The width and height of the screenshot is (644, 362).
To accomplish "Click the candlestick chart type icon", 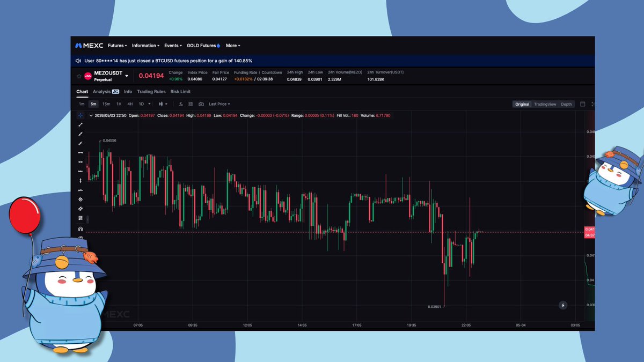I will pos(160,104).
